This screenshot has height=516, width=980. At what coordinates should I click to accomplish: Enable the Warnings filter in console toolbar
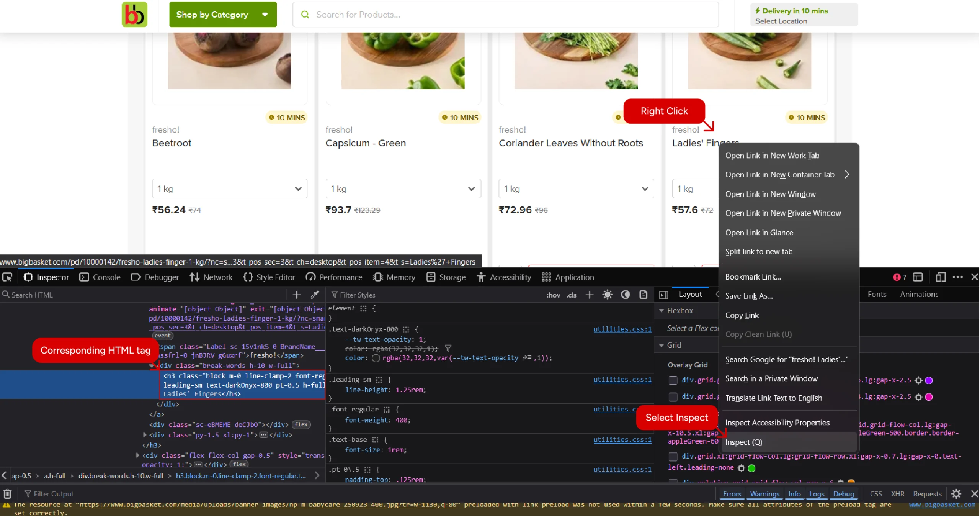765,494
